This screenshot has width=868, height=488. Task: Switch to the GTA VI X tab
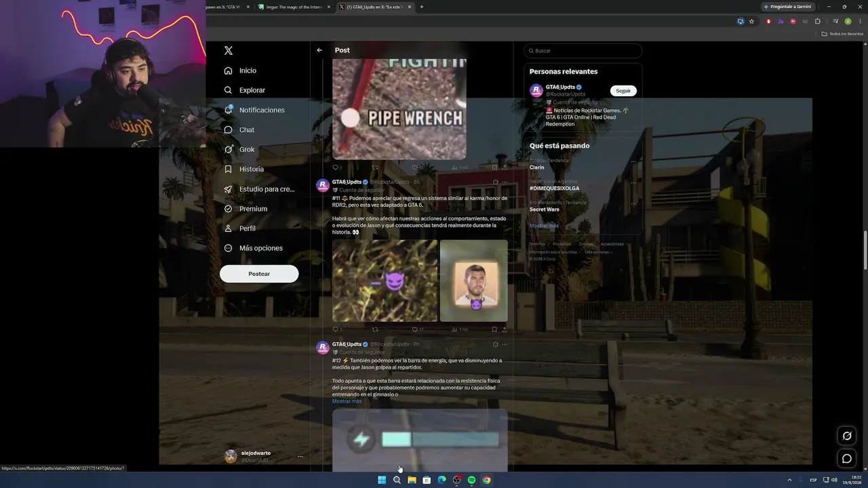coord(227,7)
